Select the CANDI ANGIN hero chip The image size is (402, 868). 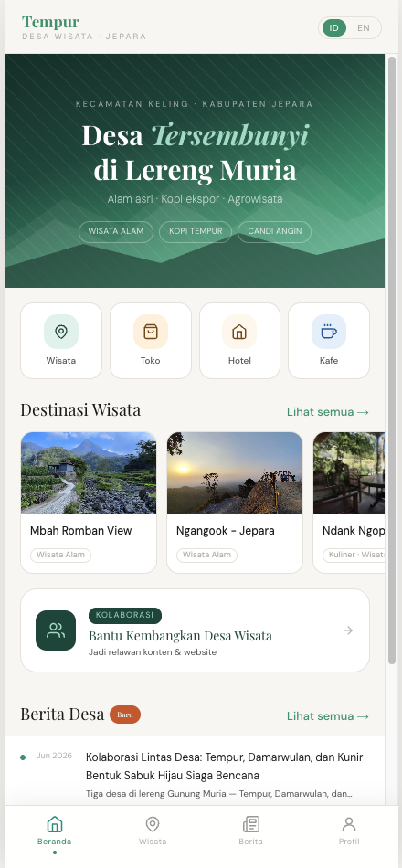(275, 231)
